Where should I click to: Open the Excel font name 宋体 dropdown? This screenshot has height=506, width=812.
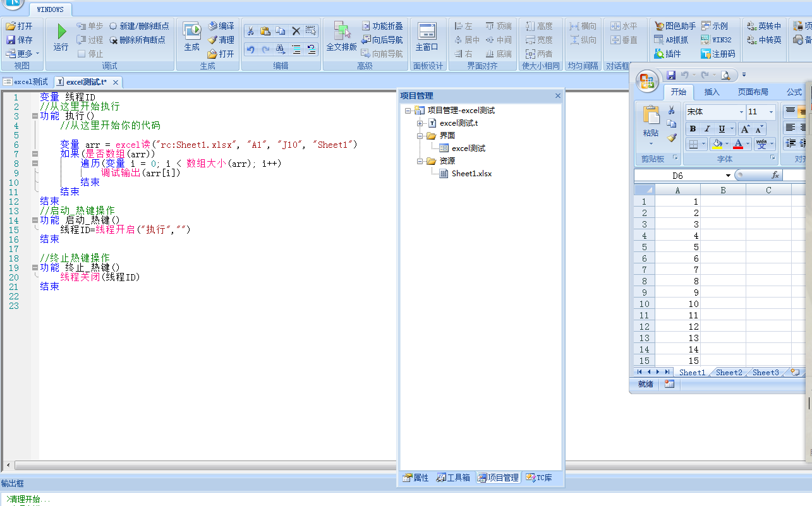pyautogui.click(x=741, y=112)
